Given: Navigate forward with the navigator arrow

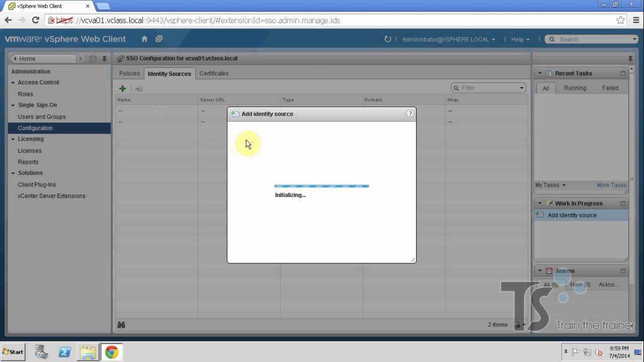Looking at the screenshot, I should (x=80, y=59).
